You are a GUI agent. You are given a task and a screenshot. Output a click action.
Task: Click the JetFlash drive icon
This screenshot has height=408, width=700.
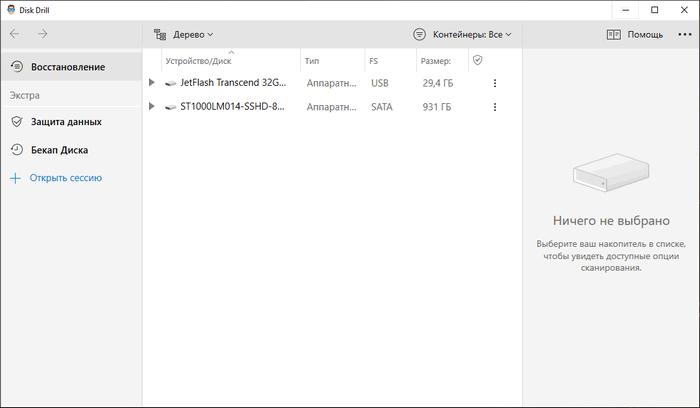coord(171,83)
